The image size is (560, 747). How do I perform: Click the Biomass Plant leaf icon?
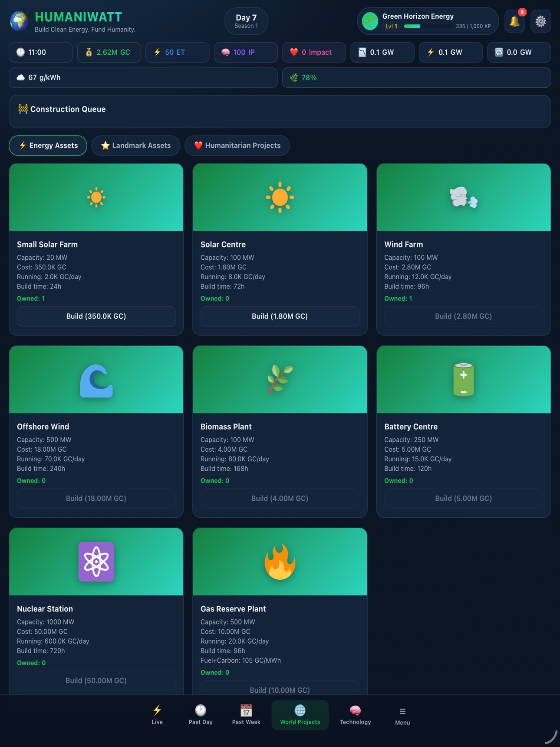[280, 379]
